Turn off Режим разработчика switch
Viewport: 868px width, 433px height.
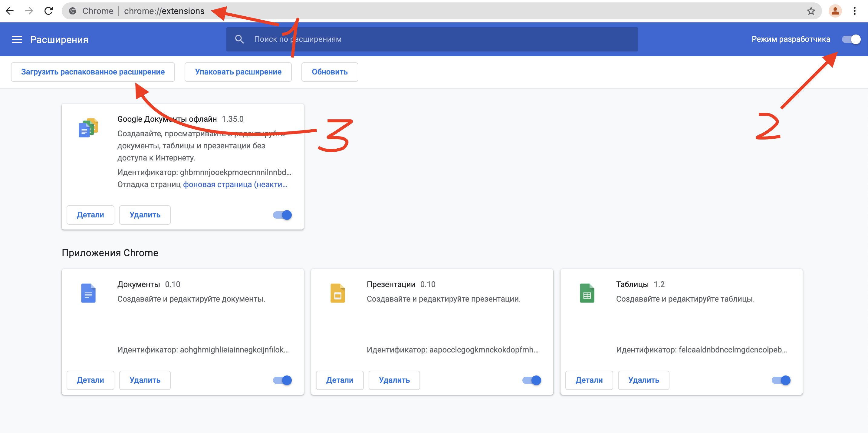(x=851, y=39)
